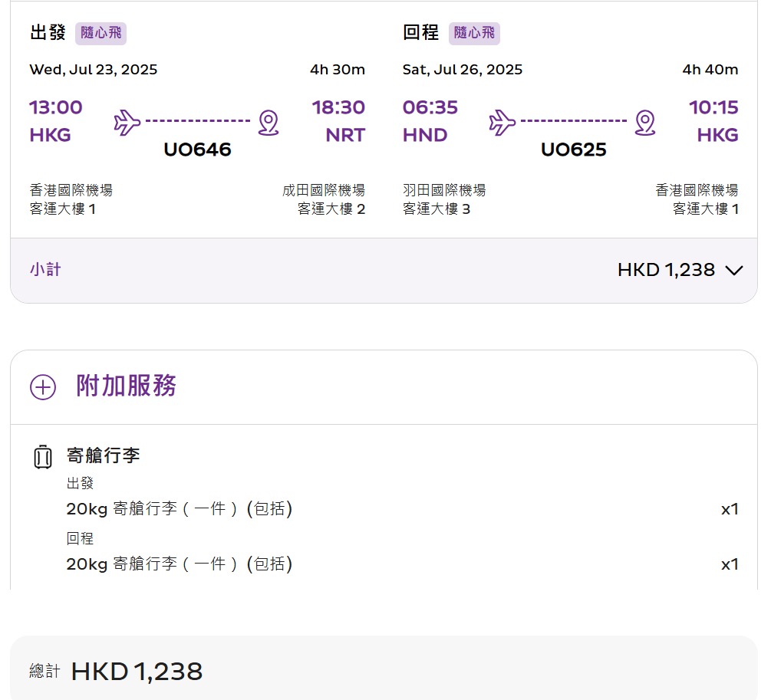Click the plus circle icon beside 附加服務
Image resolution: width=771 pixels, height=700 pixels.
[x=43, y=387]
